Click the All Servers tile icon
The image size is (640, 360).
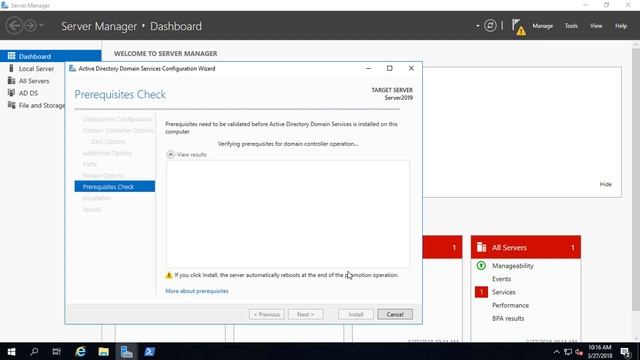pos(482,247)
